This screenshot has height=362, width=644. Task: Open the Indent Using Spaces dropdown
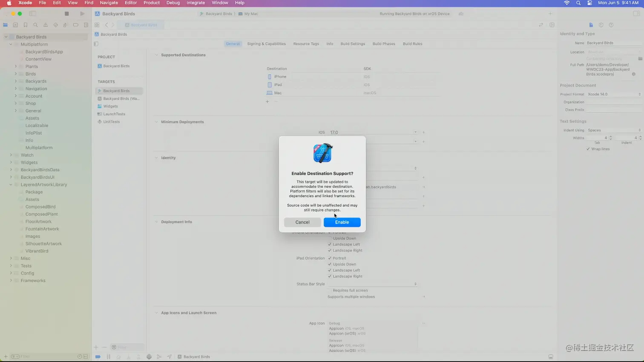[614, 130]
